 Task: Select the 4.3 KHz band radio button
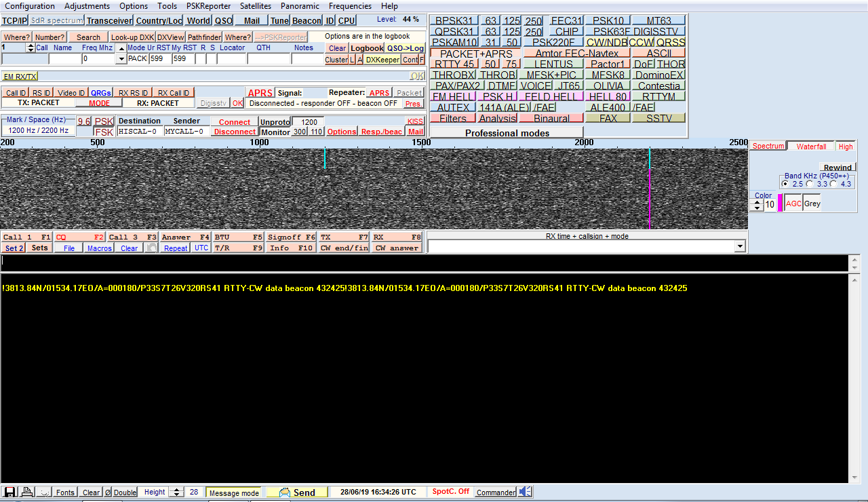click(833, 184)
